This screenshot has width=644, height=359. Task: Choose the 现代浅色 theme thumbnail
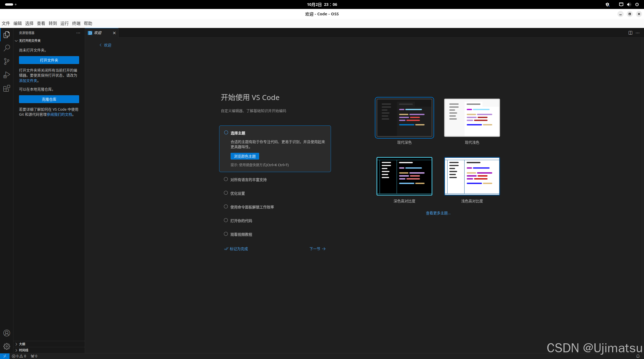point(472,118)
